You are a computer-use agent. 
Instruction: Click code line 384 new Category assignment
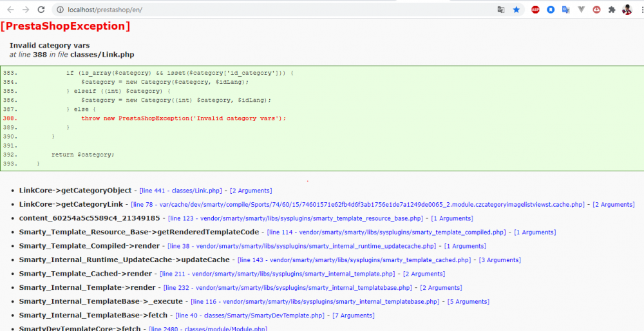tap(165, 82)
